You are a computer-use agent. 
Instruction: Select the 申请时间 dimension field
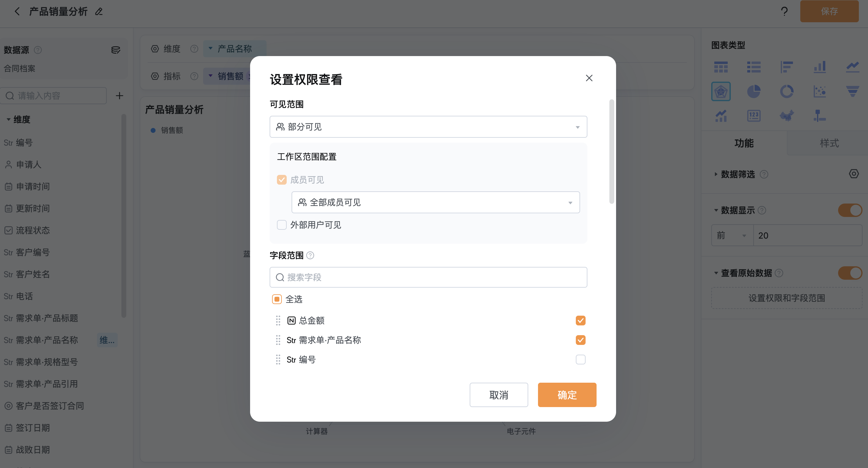[x=33, y=186]
